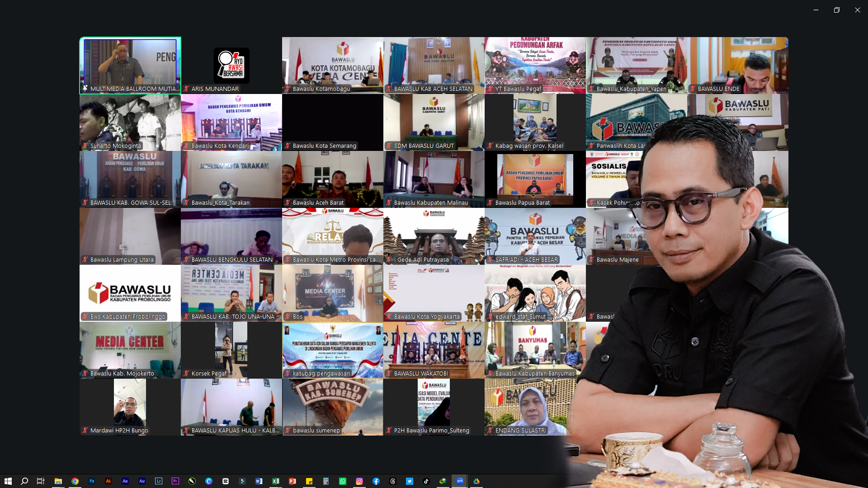Click the name label 'Kabag wasan prov. Kalsel'
This screenshot has height=488, width=868.
[529, 146]
